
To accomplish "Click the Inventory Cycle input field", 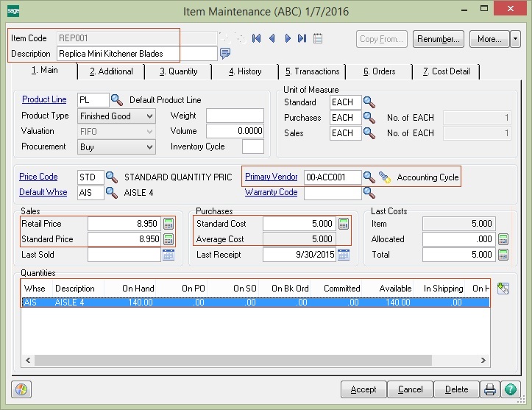I will [x=253, y=146].
